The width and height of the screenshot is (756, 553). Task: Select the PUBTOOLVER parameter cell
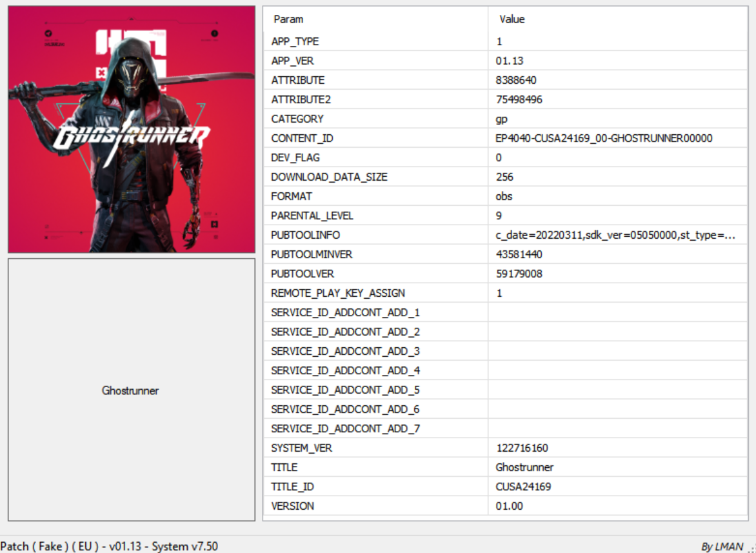(375, 274)
